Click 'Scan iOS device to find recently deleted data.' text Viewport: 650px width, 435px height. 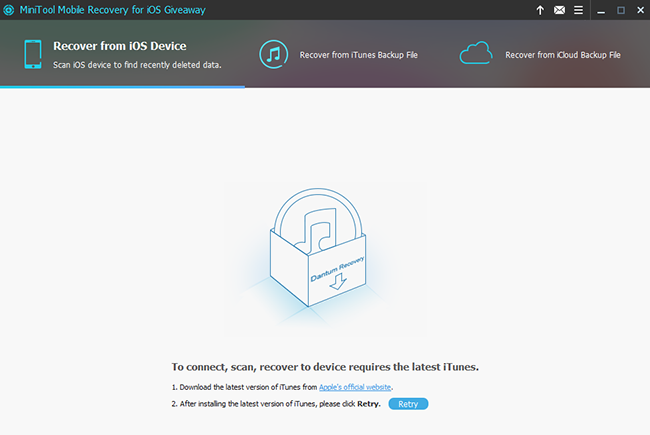coord(137,65)
